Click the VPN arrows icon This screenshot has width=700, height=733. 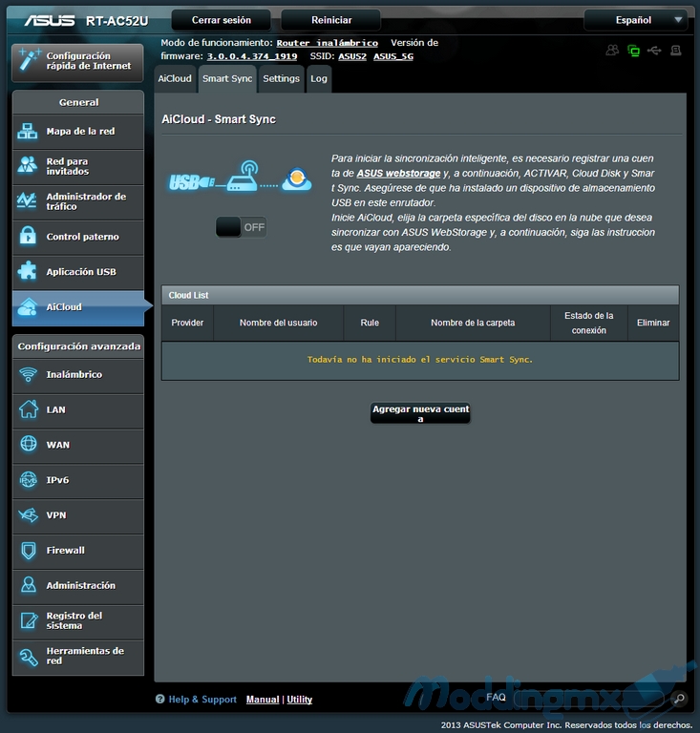28,515
